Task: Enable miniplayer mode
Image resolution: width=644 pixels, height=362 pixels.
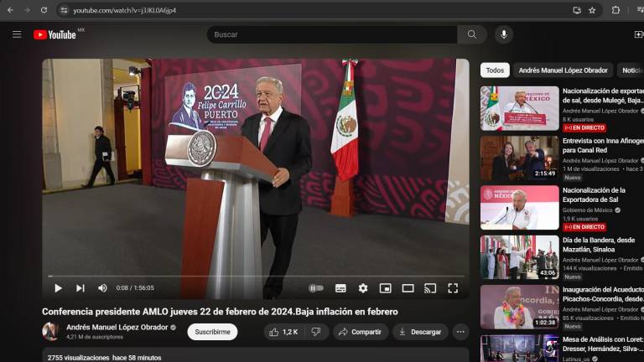Action: pos(385,288)
